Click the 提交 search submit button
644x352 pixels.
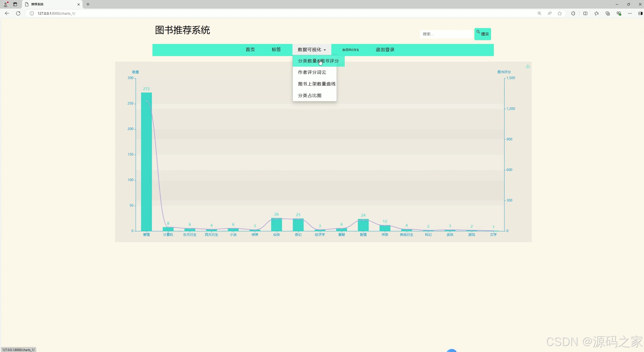coord(483,34)
